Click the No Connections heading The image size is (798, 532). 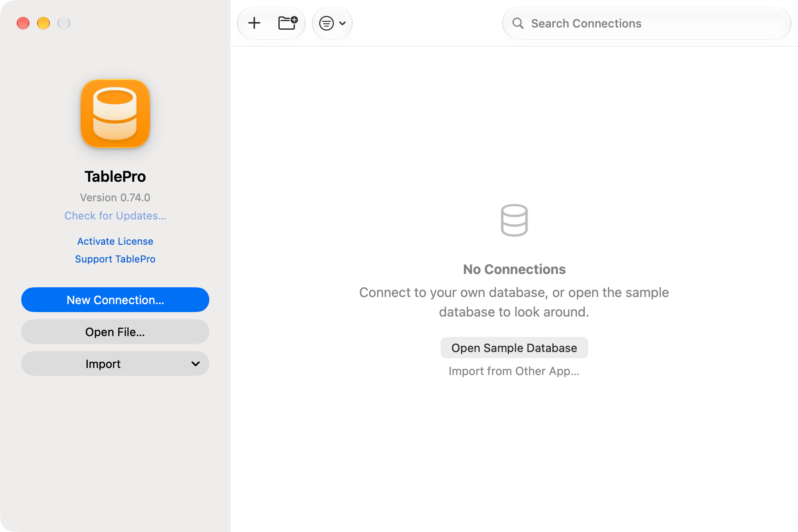pyautogui.click(x=514, y=269)
